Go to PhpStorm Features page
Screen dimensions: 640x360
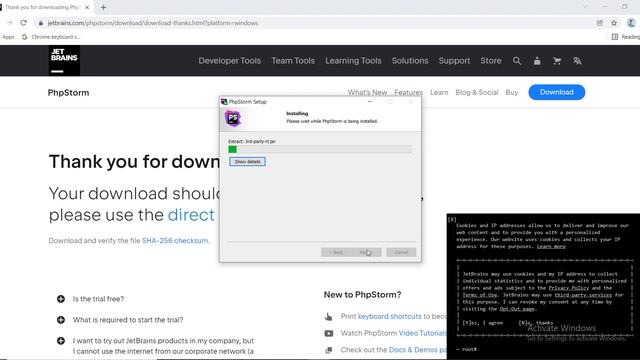tap(409, 92)
